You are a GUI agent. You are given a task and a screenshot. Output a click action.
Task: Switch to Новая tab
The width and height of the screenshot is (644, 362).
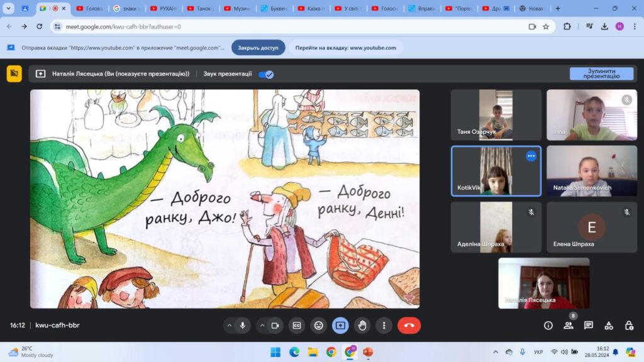point(533,8)
